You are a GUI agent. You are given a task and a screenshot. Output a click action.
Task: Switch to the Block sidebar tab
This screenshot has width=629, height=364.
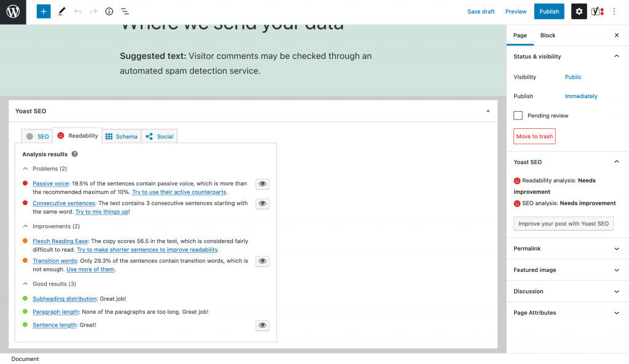tap(547, 36)
